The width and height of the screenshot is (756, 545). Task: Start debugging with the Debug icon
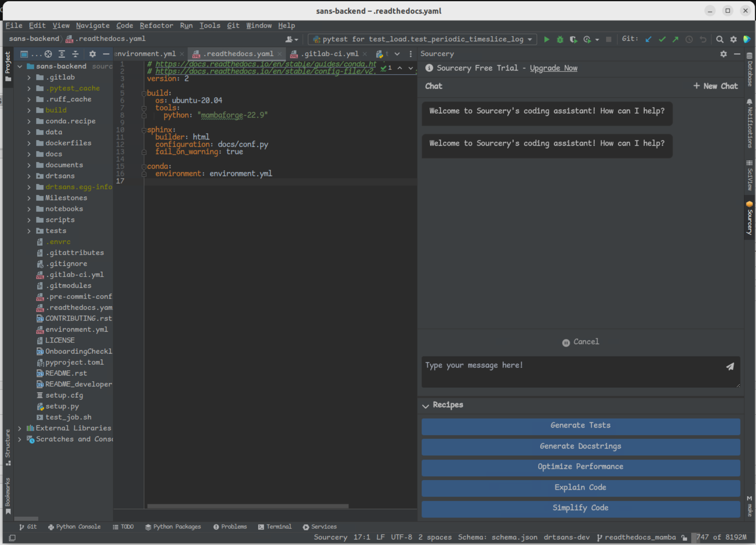560,39
